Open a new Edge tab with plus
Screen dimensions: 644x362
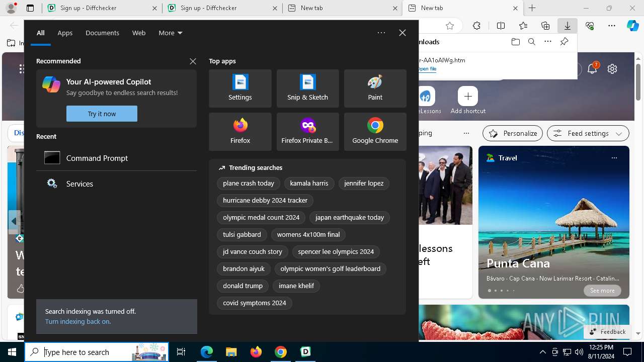[532, 8]
